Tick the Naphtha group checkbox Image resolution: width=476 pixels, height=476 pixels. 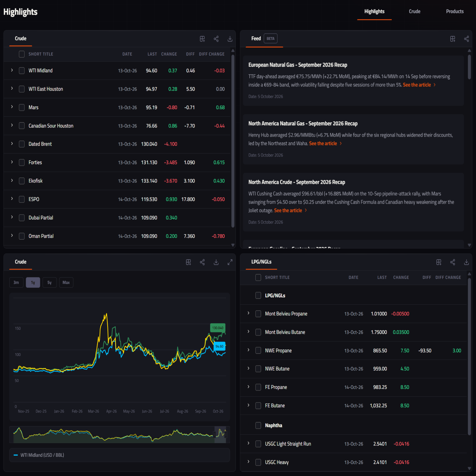[x=258, y=425]
